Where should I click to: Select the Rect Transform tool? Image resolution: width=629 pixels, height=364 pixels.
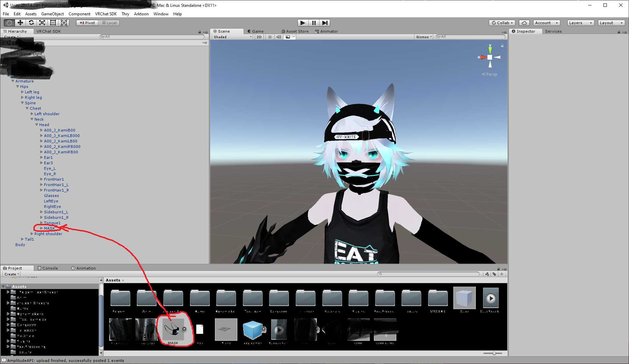pos(53,23)
